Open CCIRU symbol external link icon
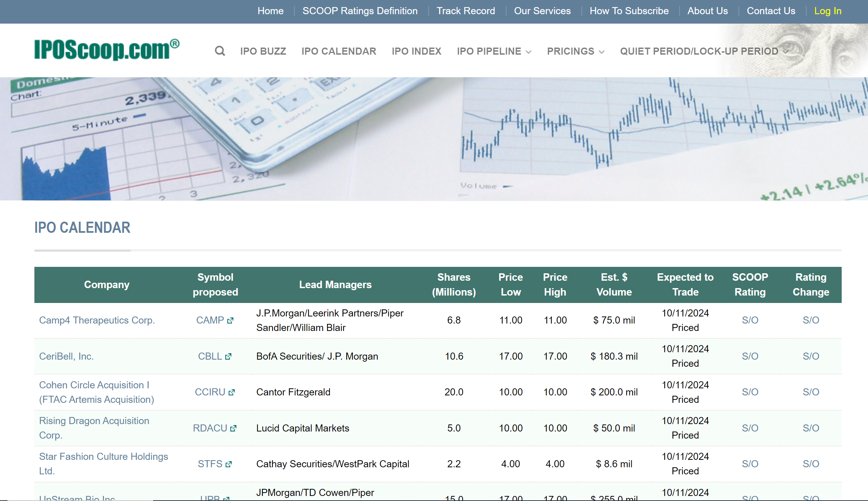Image resolution: width=868 pixels, height=501 pixels. point(231,392)
